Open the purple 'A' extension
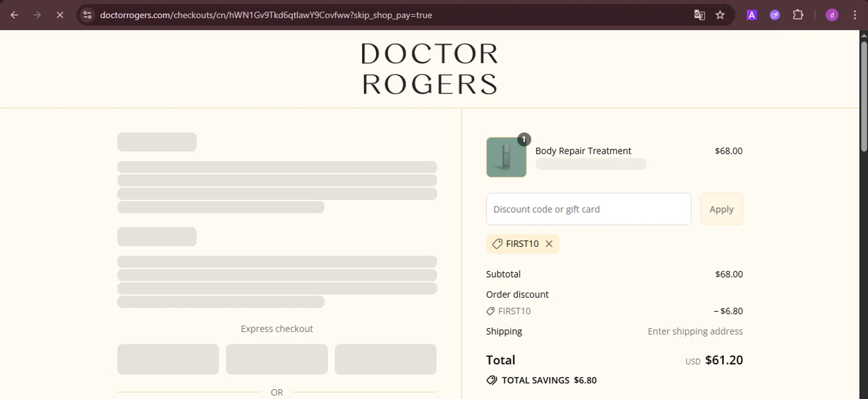The width and height of the screenshot is (868, 399). (x=752, y=15)
